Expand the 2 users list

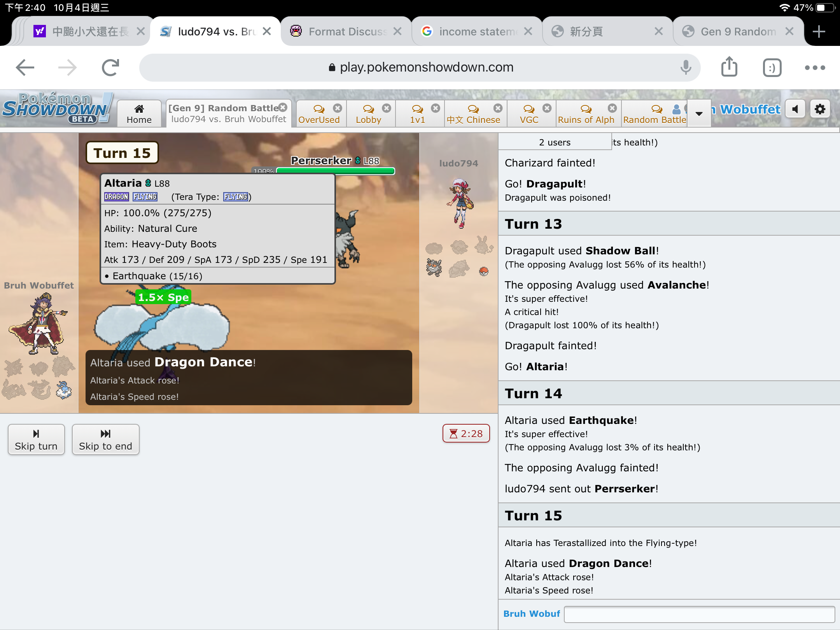click(x=555, y=142)
